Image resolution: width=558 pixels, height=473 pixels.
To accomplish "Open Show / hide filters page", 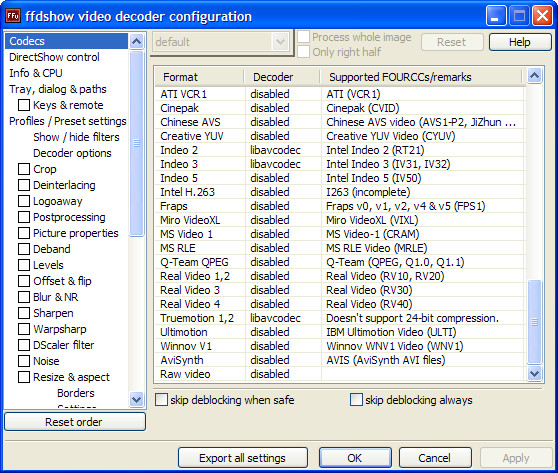I will (76, 137).
